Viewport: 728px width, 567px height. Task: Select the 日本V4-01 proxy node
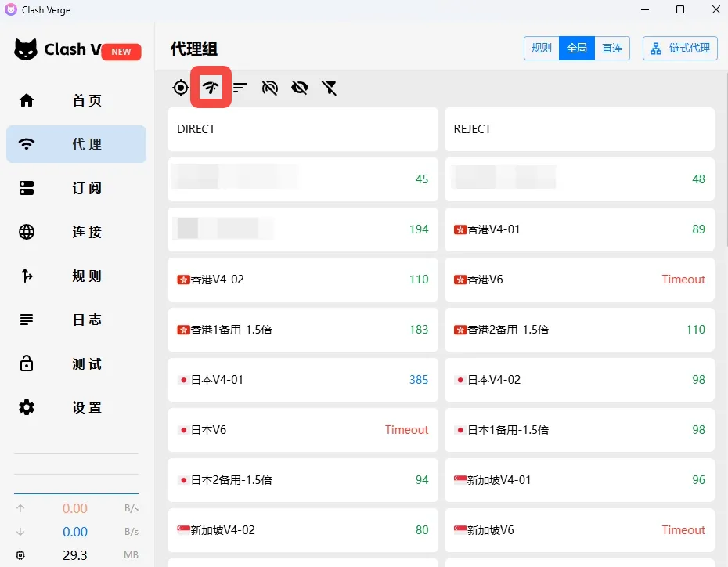pyautogui.click(x=302, y=380)
